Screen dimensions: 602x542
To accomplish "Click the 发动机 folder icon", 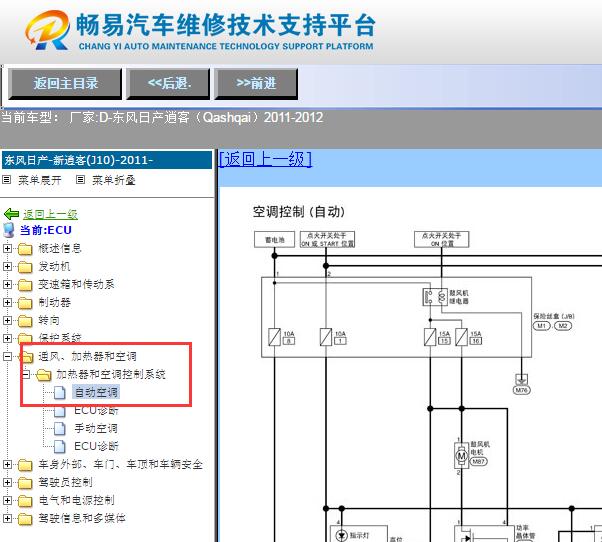I will pyautogui.click(x=25, y=267).
